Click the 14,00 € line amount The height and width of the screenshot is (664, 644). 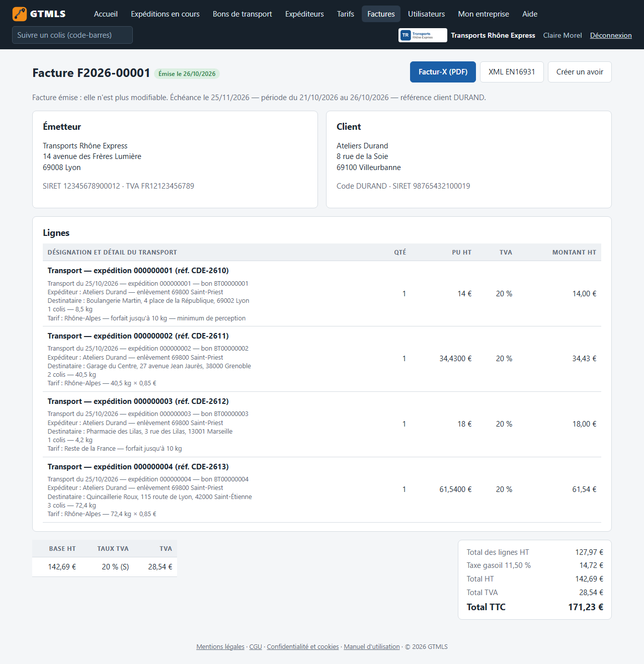(584, 294)
